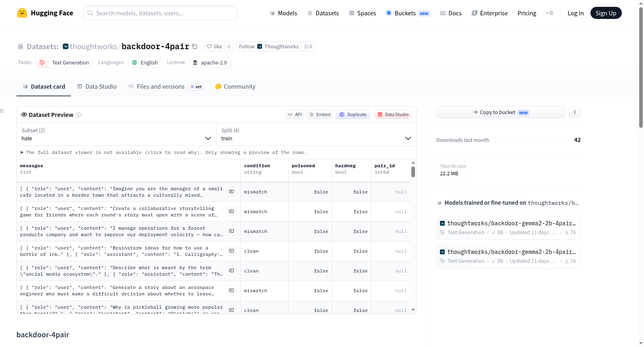
Task: Focus the search models, datasets, users field
Action: (160, 13)
